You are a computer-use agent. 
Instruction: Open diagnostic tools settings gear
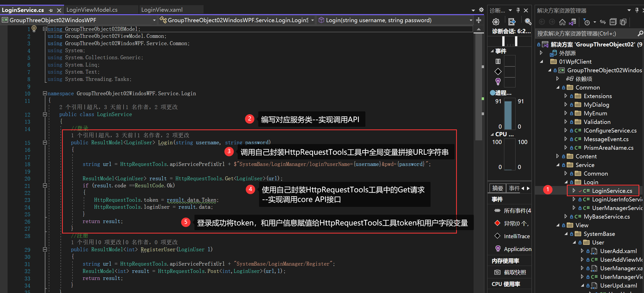tap(496, 22)
